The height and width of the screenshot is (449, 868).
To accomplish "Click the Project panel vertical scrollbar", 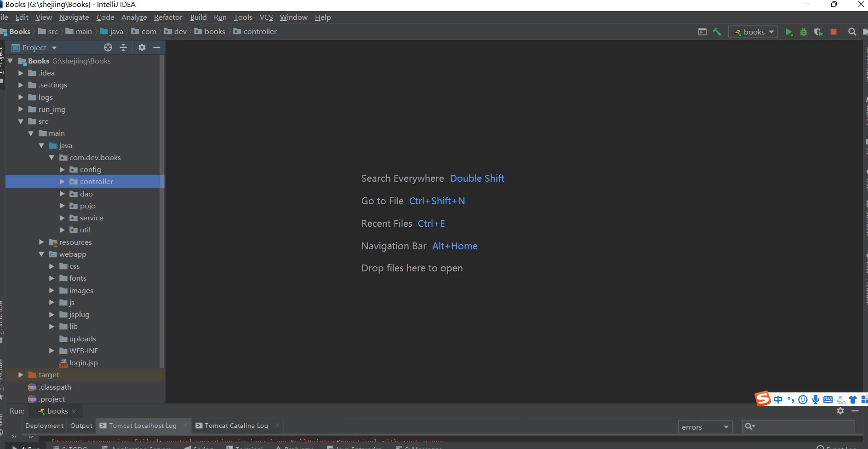I will (x=161, y=212).
